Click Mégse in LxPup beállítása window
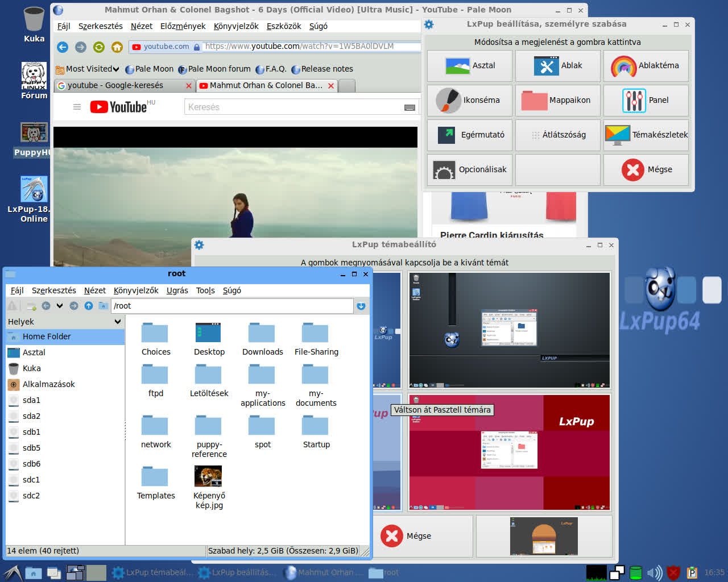Viewport: 728px width, 582px height. click(646, 170)
